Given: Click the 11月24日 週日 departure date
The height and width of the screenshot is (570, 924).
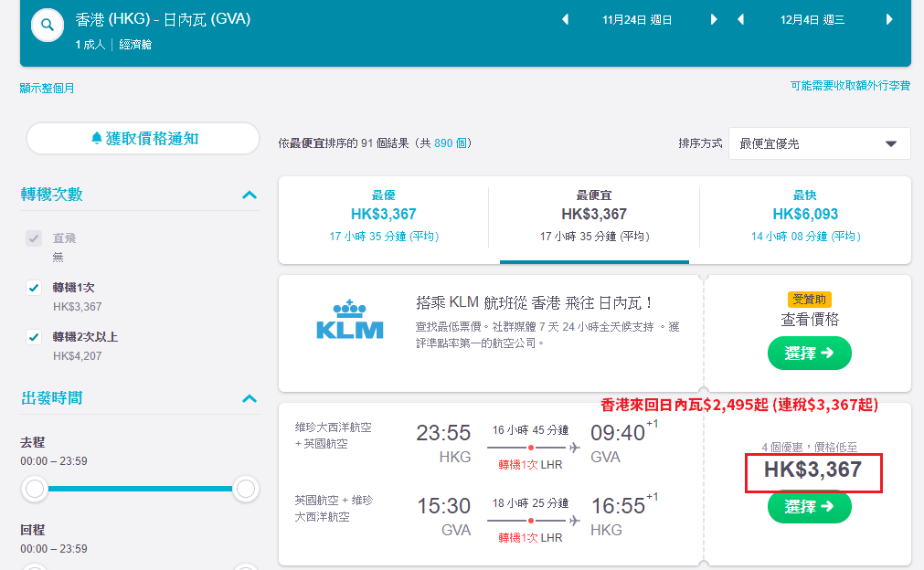Looking at the screenshot, I should tap(637, 20).
